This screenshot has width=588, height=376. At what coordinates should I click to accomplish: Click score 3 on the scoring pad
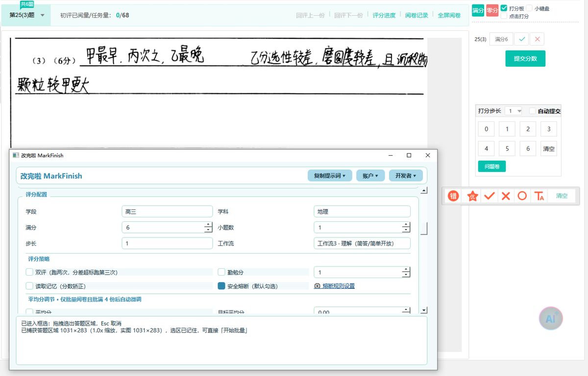click(x=549, y=129)
